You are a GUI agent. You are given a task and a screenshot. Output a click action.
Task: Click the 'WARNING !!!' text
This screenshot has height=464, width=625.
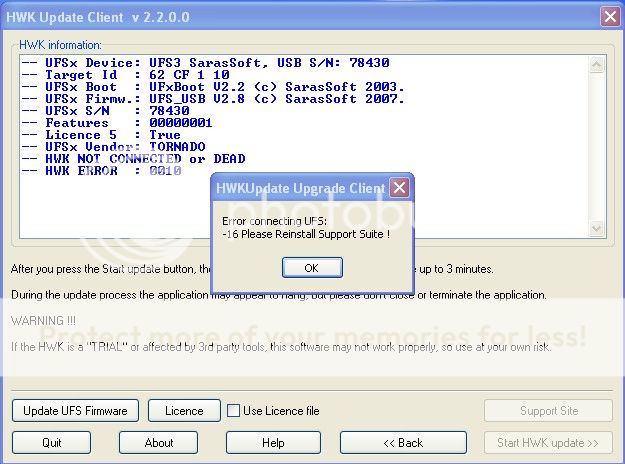(x=43, y=320)
